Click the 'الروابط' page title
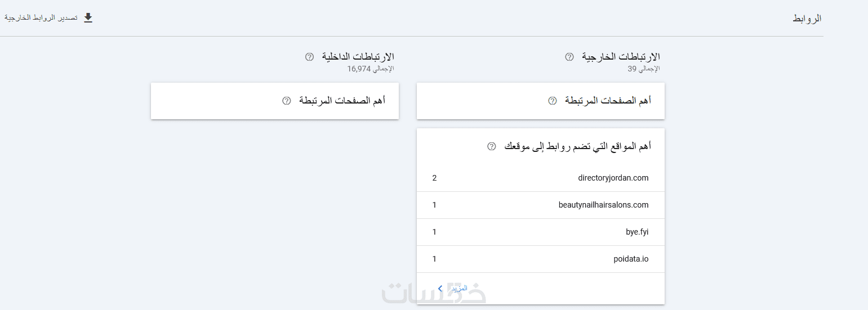Viewport: 868px width, 310px height. coord(807,19)
